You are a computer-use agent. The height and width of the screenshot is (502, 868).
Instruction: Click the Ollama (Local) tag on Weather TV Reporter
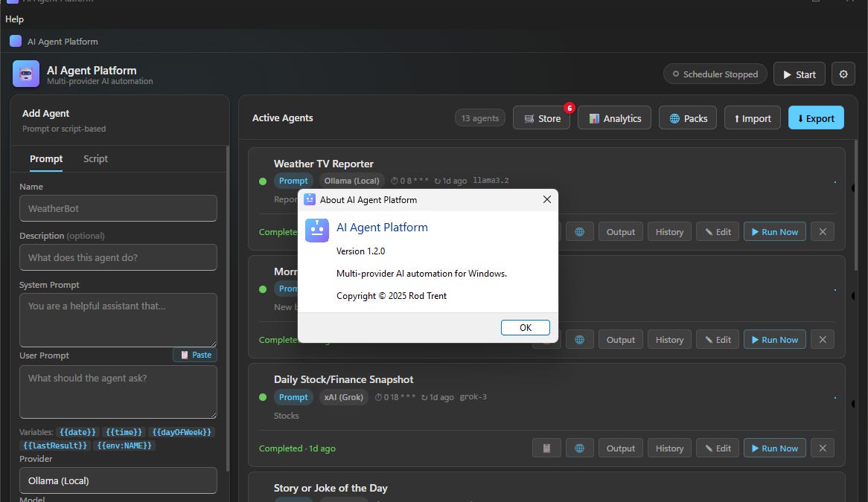coord(351,181)
